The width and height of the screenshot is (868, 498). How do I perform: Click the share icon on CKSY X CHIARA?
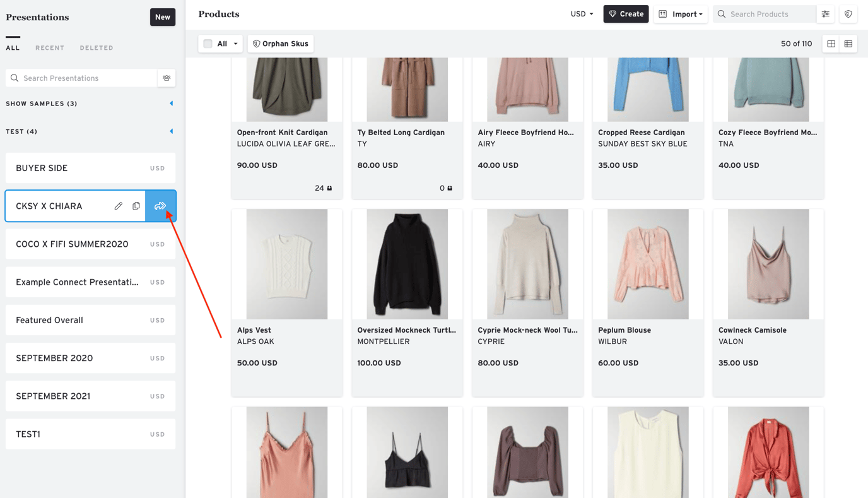point(160,206)
